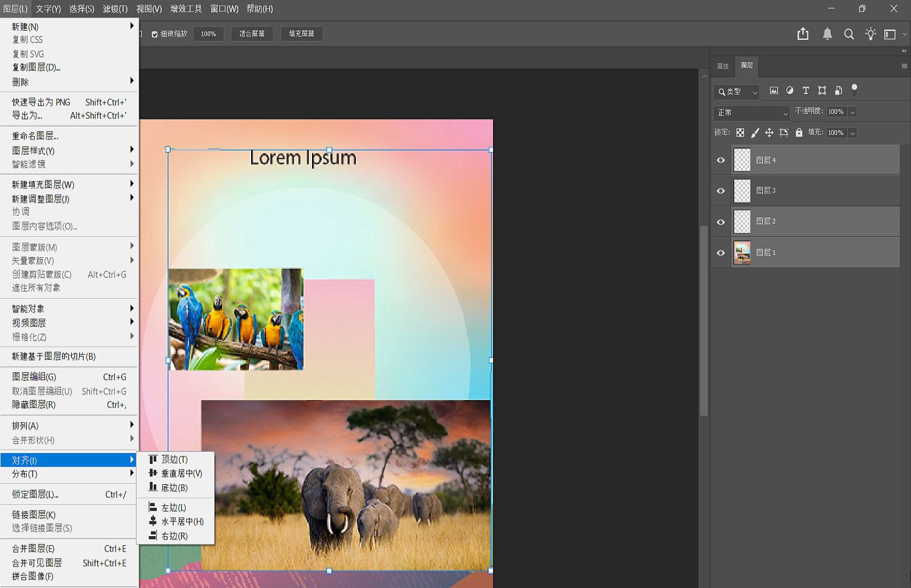The width and height of the screenshot is (911, 588).
Task: Click the 填充屏幕 button
Action: pos(301,34)
